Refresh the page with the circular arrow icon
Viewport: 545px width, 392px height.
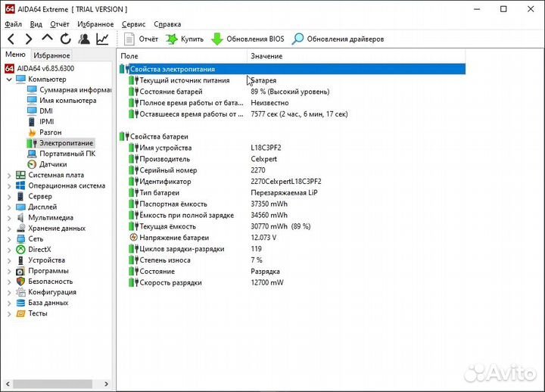click(x=65, y=39)
